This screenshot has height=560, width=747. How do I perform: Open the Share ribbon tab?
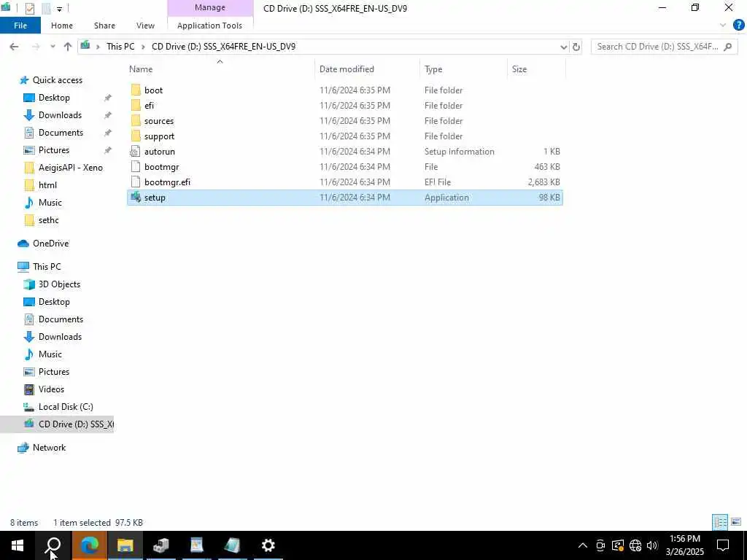pyautogui.click(x=104, y=26)
